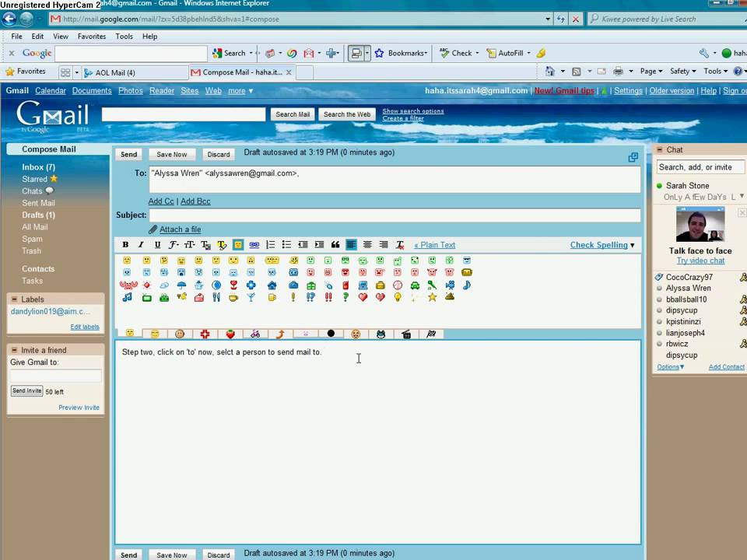Remove formatting from selected text
Image resolution: width=747 pixels, height=560 pixels.
(400, 245)
